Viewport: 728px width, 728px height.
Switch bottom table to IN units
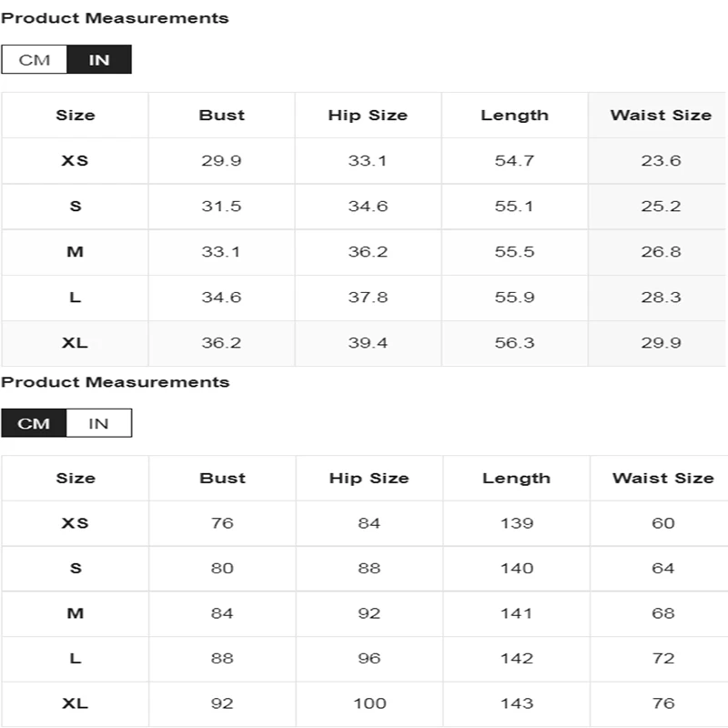point(99,423)
